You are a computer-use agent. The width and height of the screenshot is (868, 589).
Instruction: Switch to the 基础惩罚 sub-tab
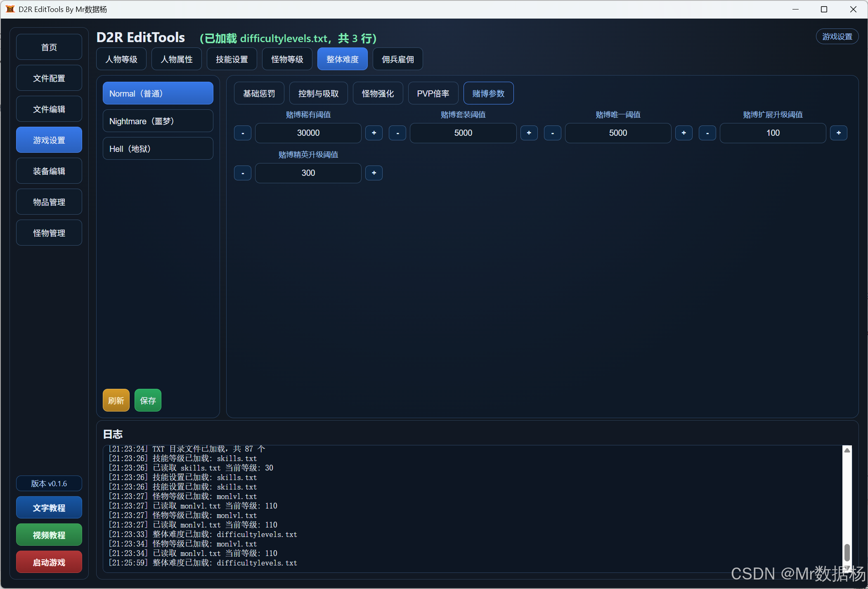tap(259, 93)
